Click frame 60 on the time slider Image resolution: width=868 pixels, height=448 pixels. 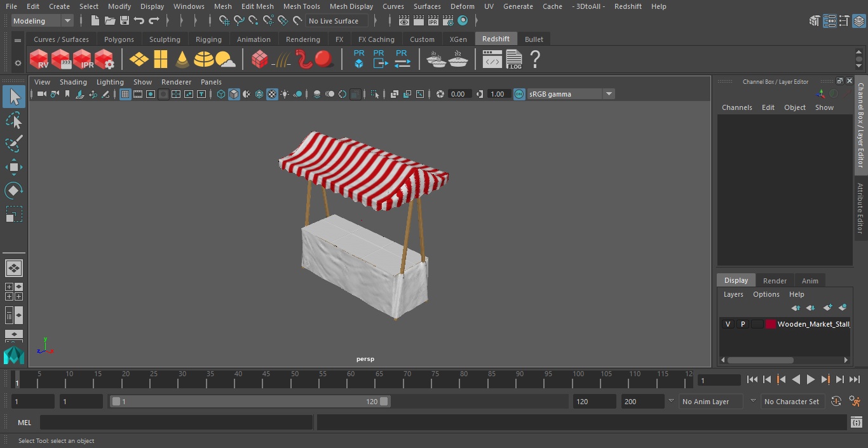click(351, 379)
